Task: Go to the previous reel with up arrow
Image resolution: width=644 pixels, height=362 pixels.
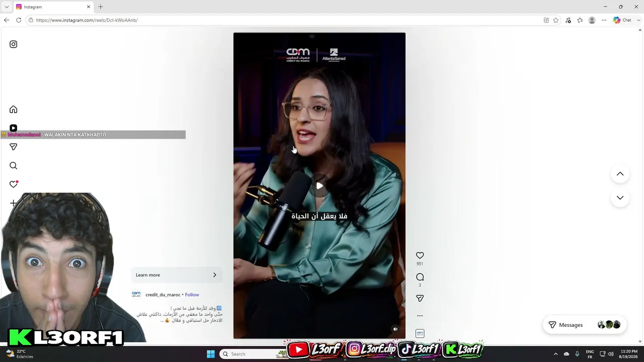Action: click(620, 174)
